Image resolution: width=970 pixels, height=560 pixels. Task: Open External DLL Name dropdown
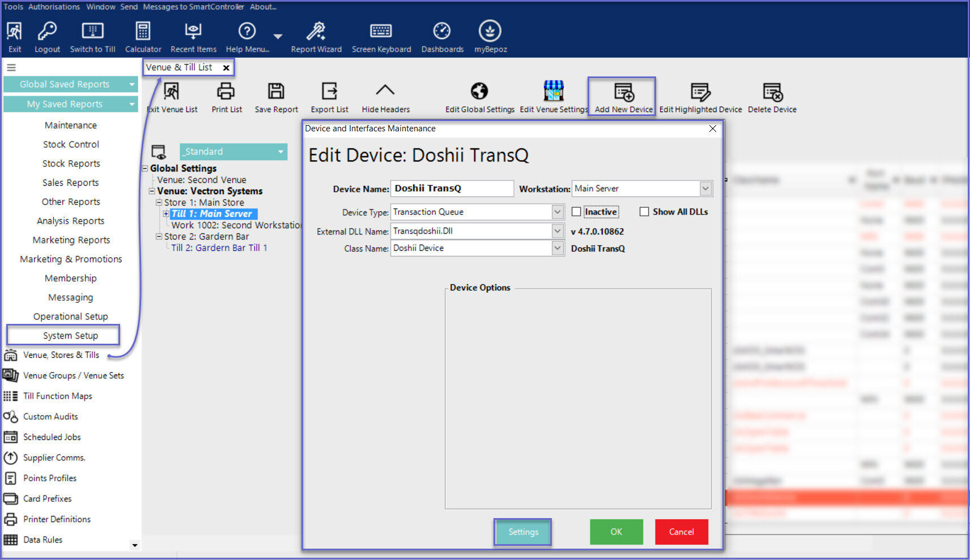[x=558, y=231]
